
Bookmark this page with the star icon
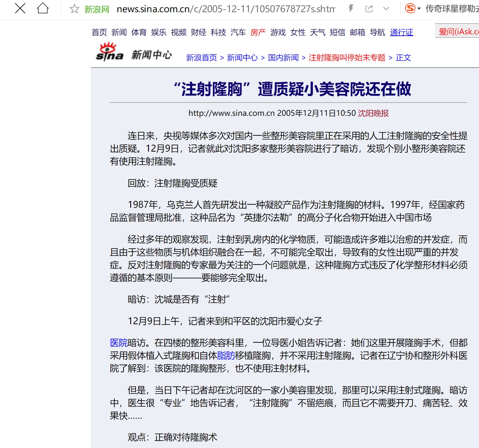(74, 9)
